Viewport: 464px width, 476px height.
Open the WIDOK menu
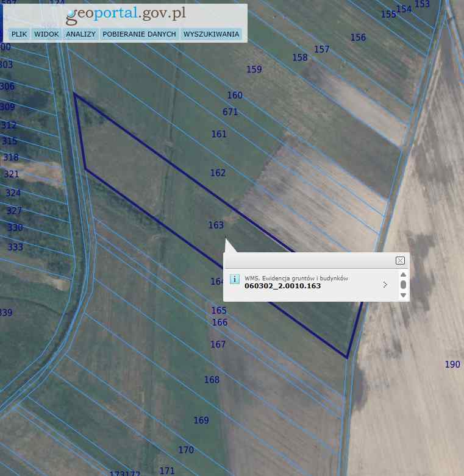[46, 34]
